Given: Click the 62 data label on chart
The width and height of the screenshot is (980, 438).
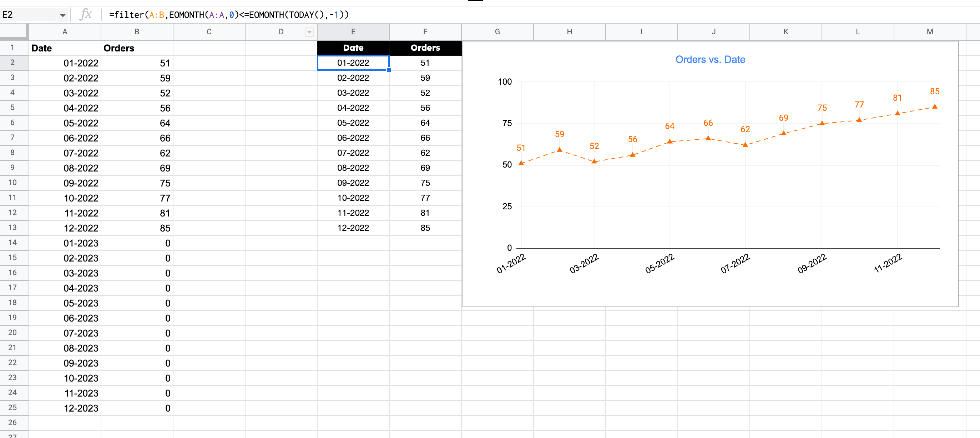Looking at the screenshot, I should tap(745, 129).
